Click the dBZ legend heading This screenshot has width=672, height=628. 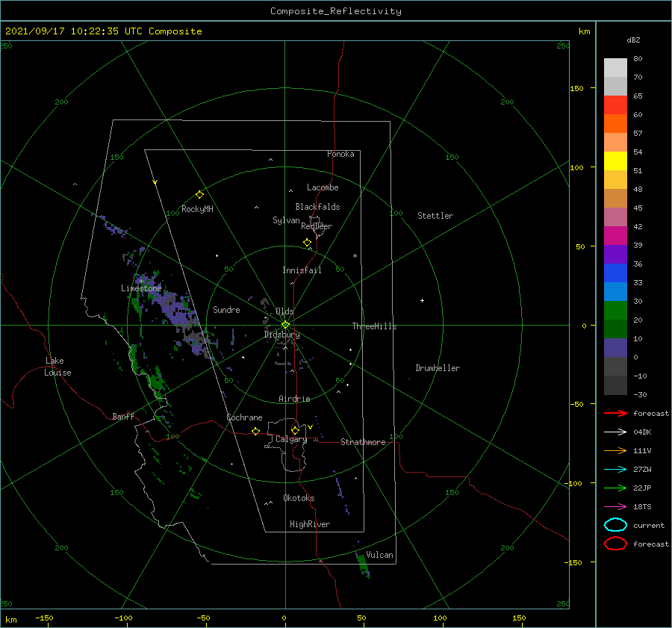(x=633, y=40)
